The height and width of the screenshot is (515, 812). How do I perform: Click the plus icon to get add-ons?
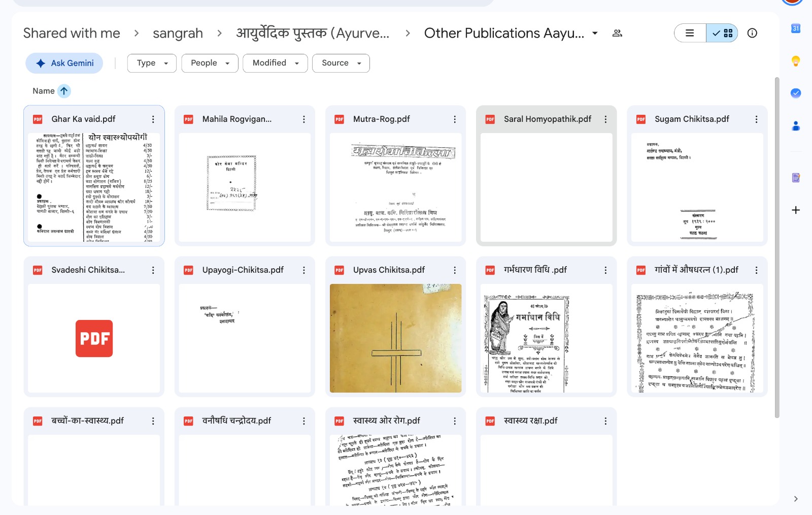pyautogui.click(x=796, y=210)
